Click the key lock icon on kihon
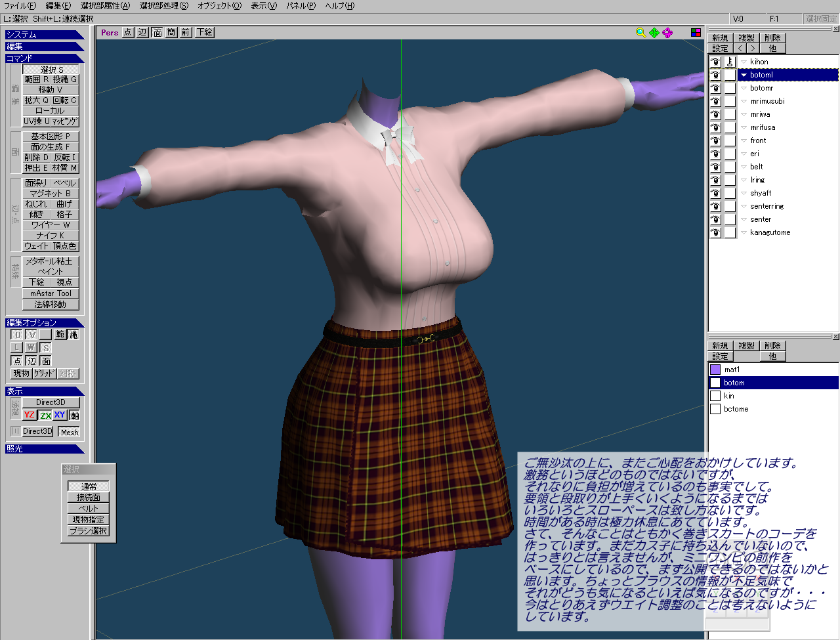The image size is (840, 640). pos(730,62)
